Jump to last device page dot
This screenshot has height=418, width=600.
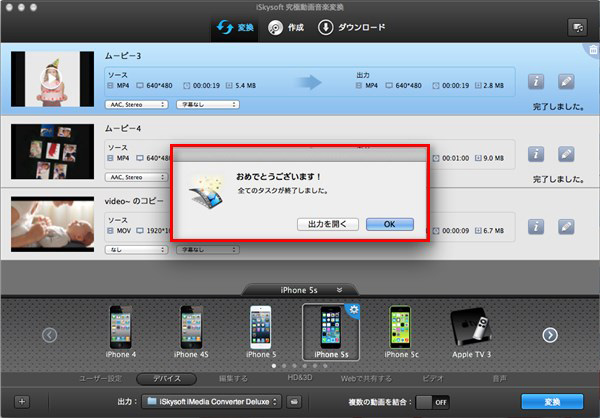pyautogui.click(x=325, y=366)
